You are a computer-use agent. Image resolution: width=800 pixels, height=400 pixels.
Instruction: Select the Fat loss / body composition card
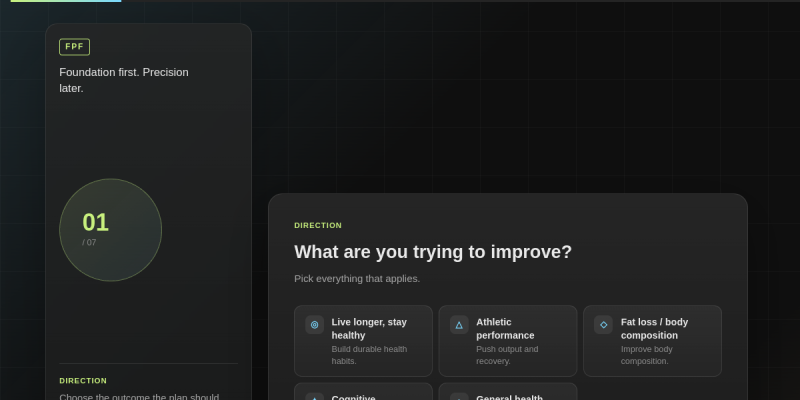coord(653,341)
